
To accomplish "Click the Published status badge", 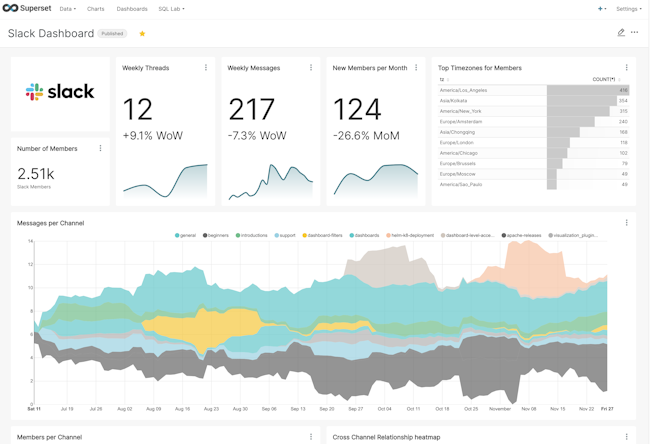I will pos(112,34).
